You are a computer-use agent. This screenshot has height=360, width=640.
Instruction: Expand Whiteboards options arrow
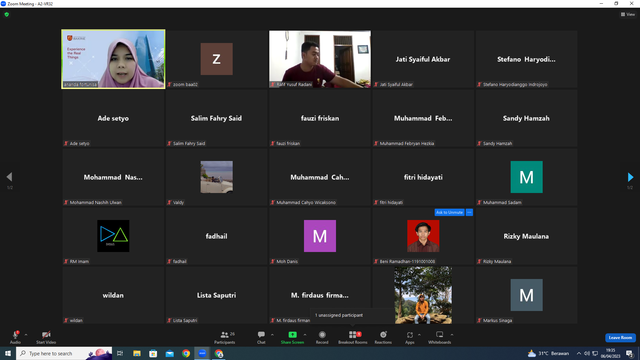point(452,335)
